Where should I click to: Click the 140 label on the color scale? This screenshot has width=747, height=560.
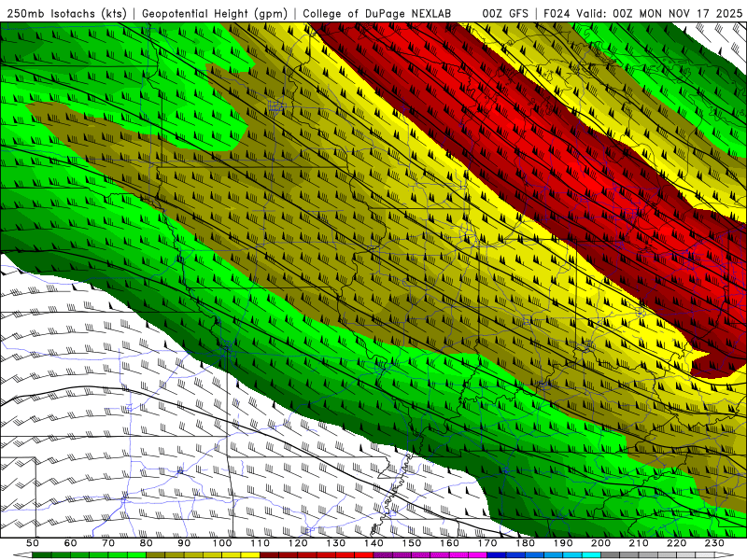(373, 543)
